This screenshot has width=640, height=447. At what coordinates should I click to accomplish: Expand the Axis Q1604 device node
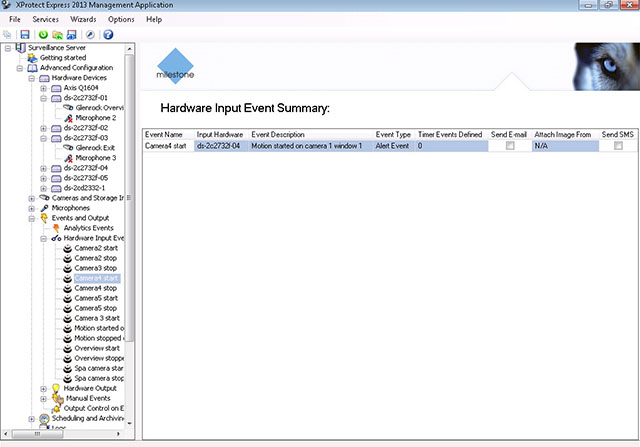pos(43,88)
